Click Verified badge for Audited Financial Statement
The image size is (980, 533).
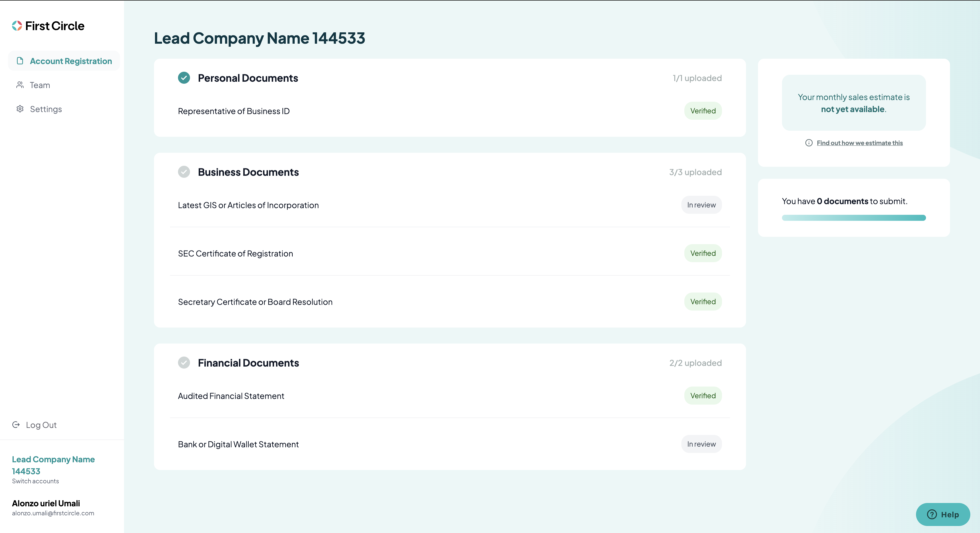[x=703, y=396]
